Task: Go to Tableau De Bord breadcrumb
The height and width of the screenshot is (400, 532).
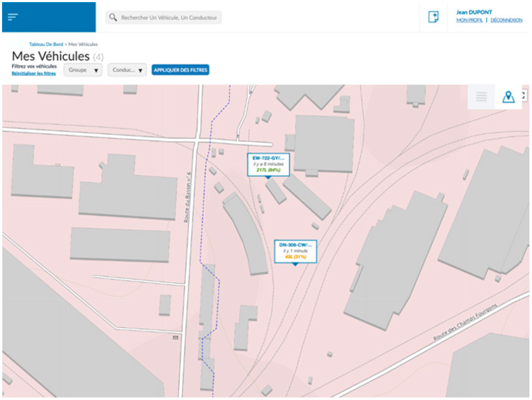Action: (46, 45)
